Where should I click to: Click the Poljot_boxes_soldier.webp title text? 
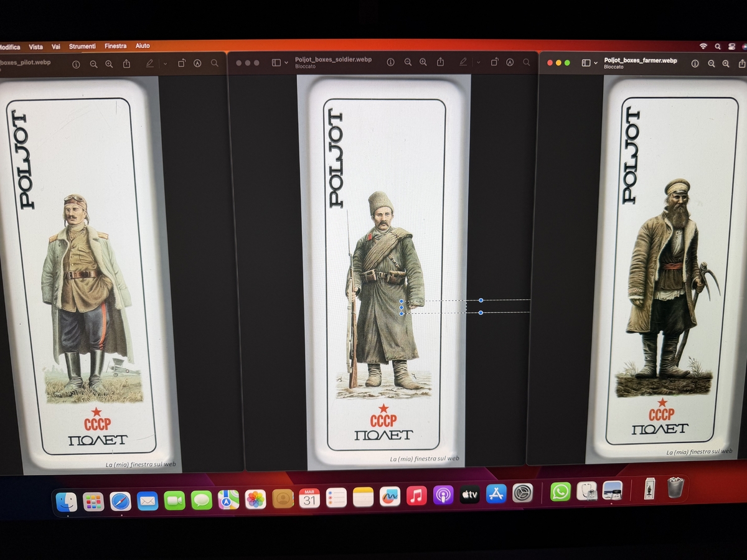pos(333,60)
